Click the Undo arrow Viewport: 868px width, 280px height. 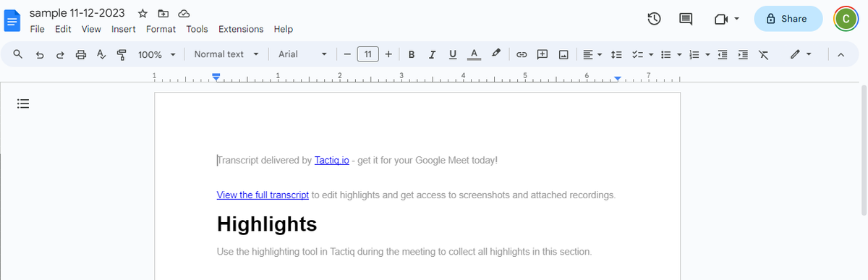coord(40,54)
